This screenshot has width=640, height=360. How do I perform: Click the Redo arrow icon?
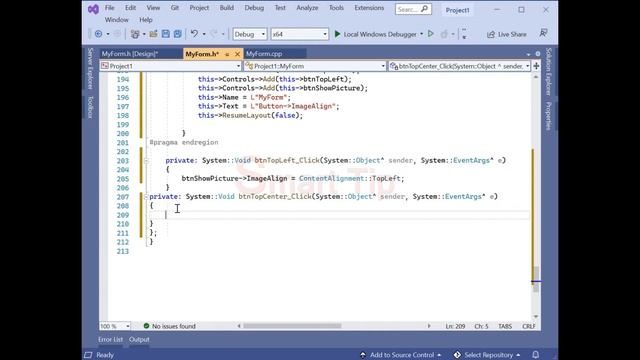pos(213,34)
